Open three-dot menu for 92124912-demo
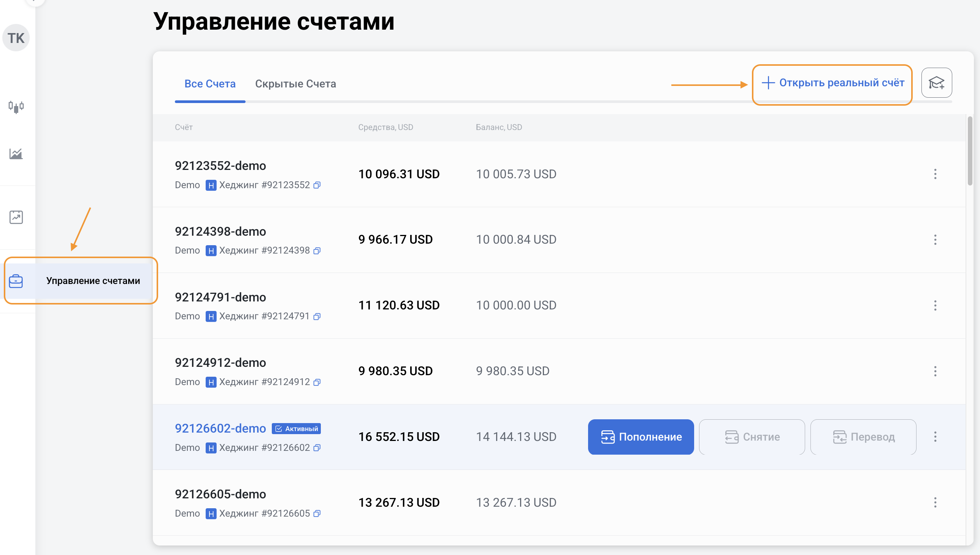Screen dimensions: 980x555 coord(935,371)
